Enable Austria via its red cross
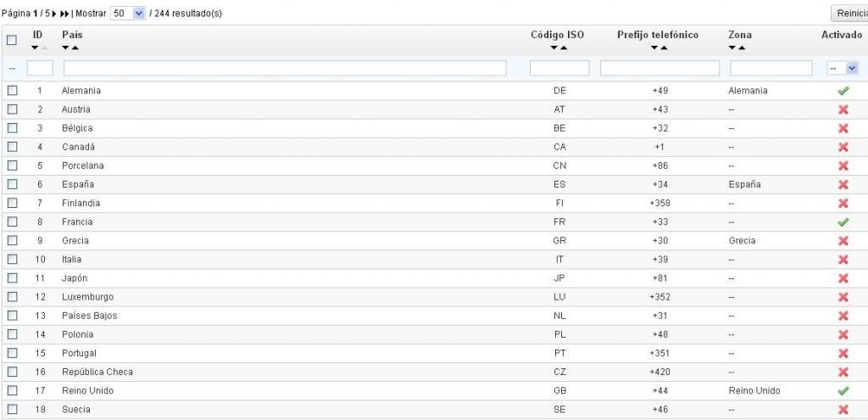This screenshot has height=420, width=868. click(843, 109)
